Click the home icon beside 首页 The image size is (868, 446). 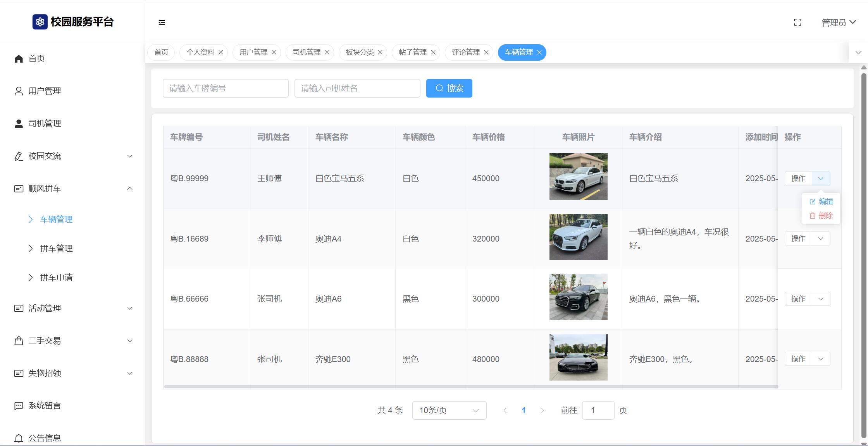(19, 58)
